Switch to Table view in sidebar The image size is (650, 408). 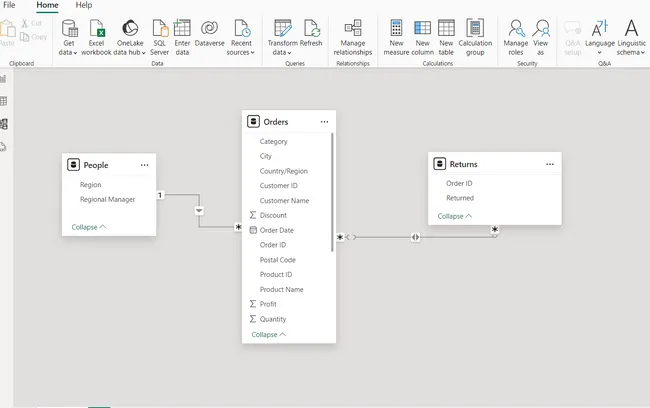3,101
